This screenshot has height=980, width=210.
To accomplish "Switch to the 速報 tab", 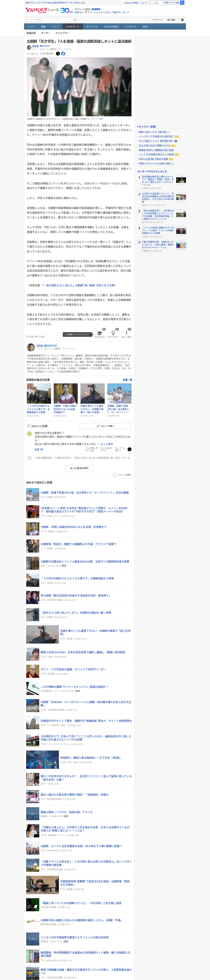I will coord(43,27).
